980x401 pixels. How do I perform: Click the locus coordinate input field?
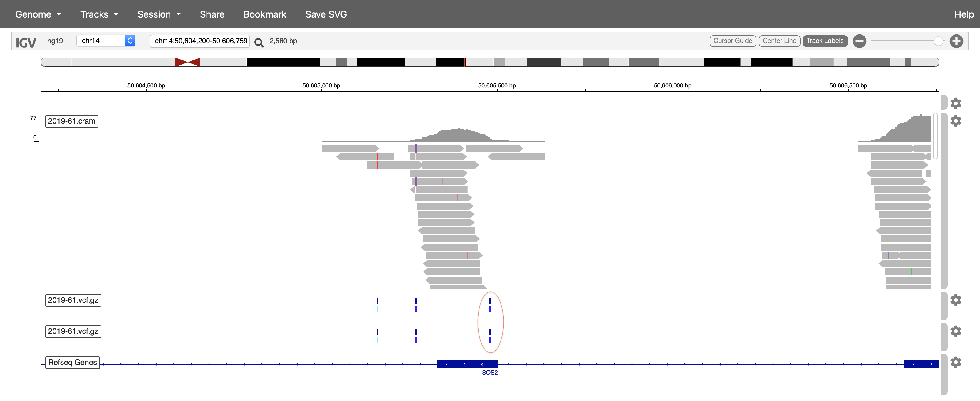pos(199,41)
